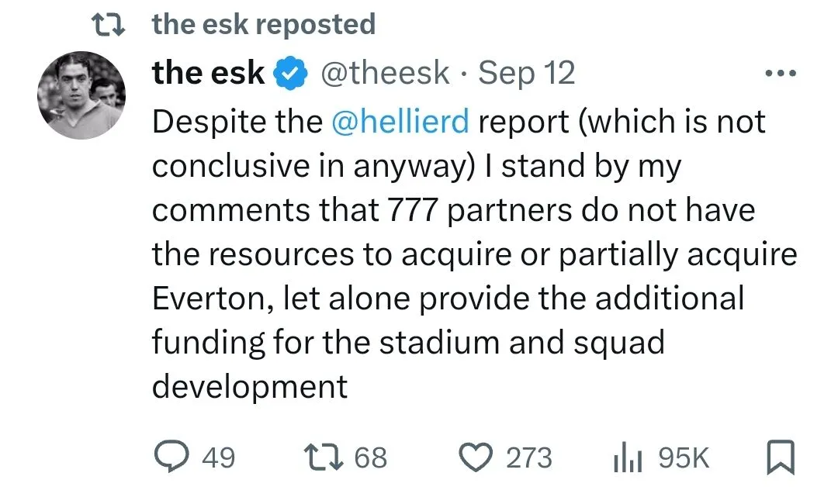838x504 pixels.
Task: Click the tweet text mentioning Everton
Action: pos(448,299)
